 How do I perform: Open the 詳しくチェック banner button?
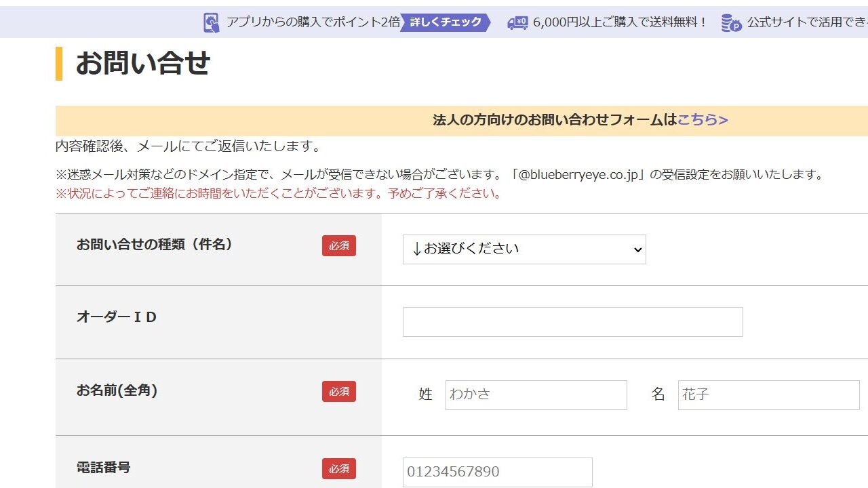point(446,22)
